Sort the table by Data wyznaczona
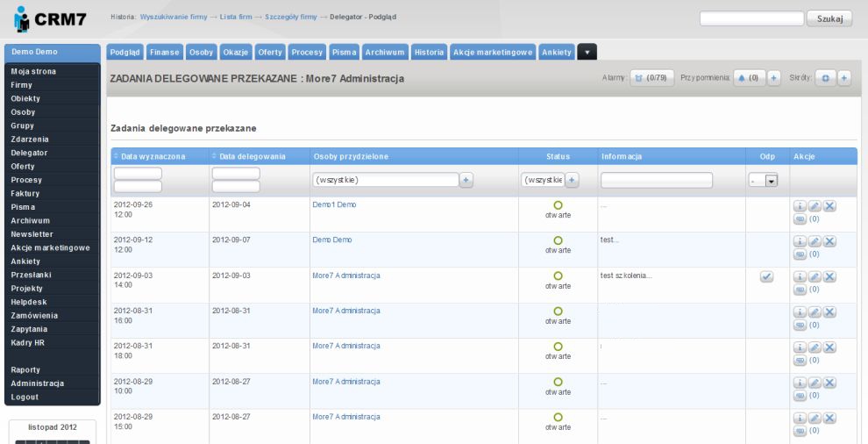The image size is (868, 444). 153,156
